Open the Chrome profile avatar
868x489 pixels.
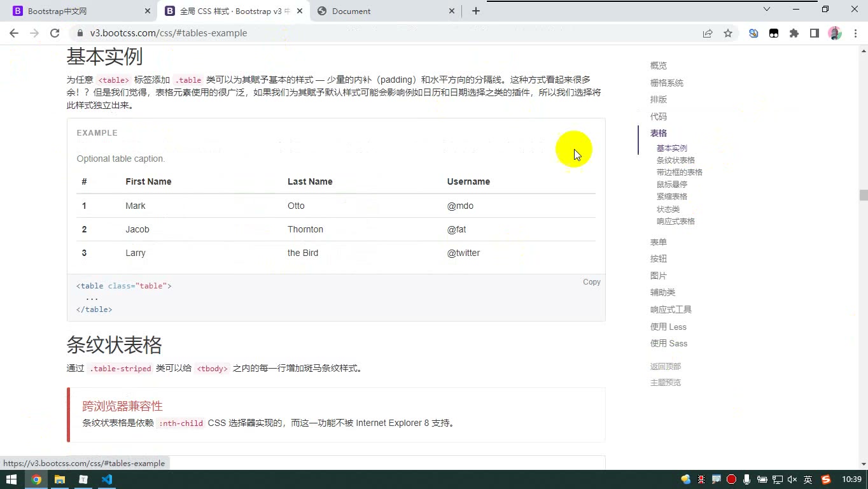point(835,33)
